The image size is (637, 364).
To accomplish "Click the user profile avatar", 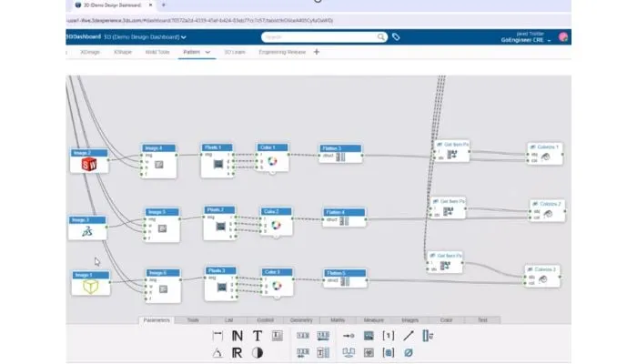I will (x=564, y=37).
